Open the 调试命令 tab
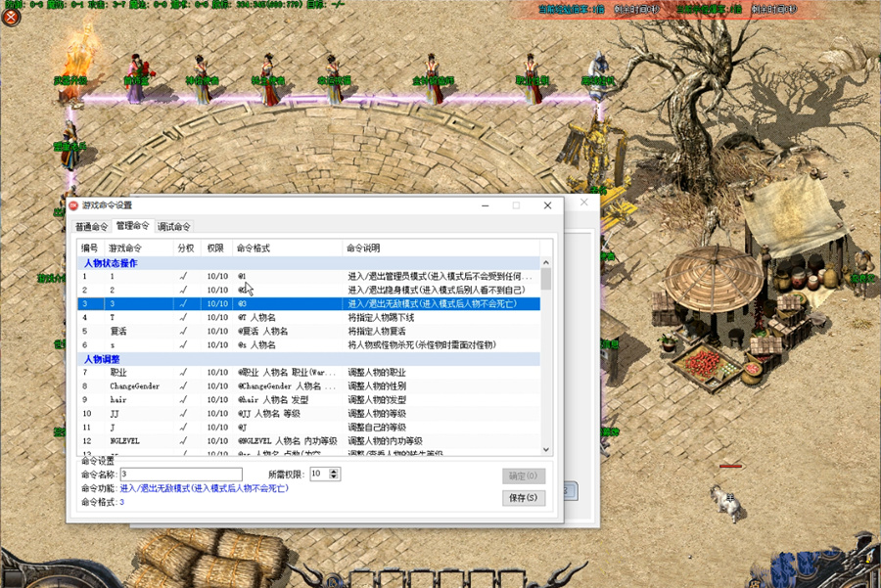The height and width of the screenshot is (588, 881). [173, 226]
